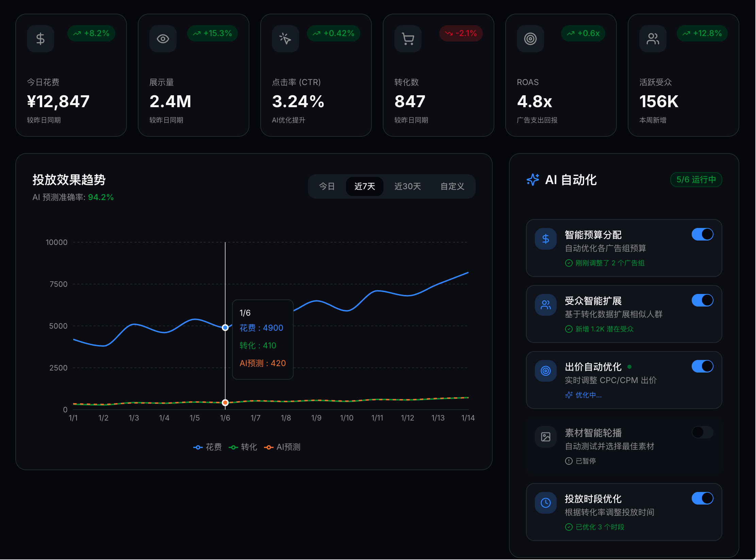Switch off 出价自动优化 toggle
Screen dimensions: 756x560
pyautogui.click(x=702, y=366)
